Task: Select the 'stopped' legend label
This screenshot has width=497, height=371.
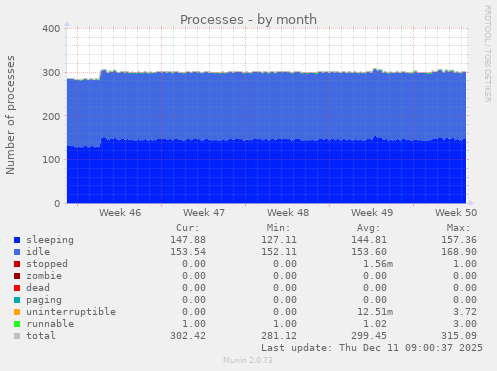Action: point(47,264)
